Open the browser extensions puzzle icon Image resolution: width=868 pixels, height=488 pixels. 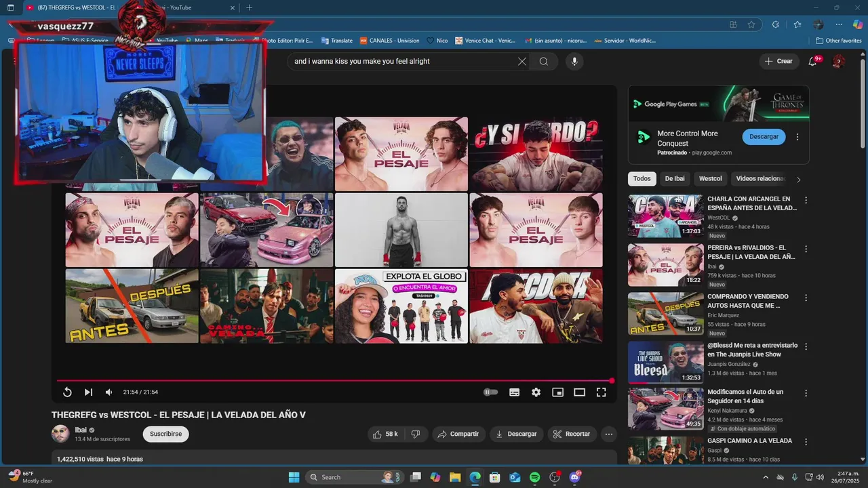pyautogui.click(x=775, y=24)
